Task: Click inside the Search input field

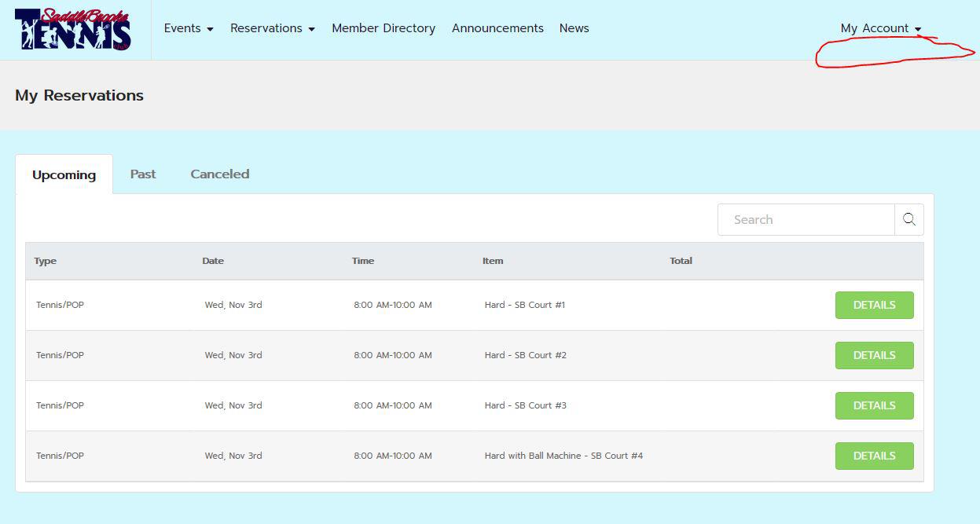Action: tap(806, 220)
